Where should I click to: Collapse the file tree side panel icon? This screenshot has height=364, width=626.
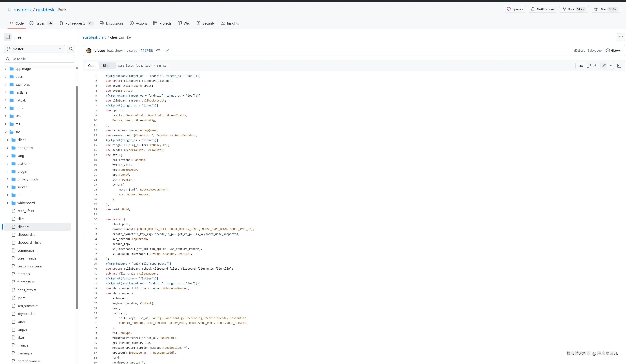8,37
